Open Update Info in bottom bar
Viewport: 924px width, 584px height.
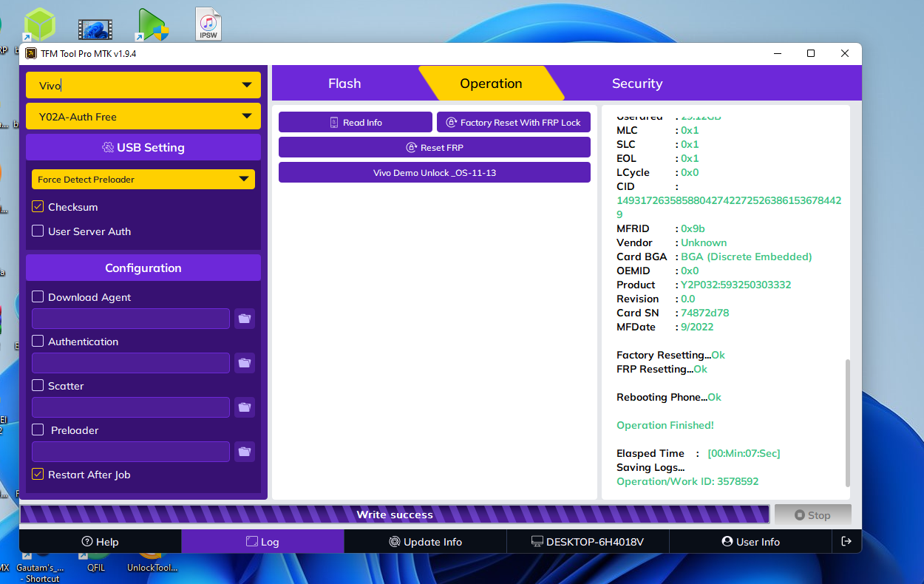click(425, 542)
